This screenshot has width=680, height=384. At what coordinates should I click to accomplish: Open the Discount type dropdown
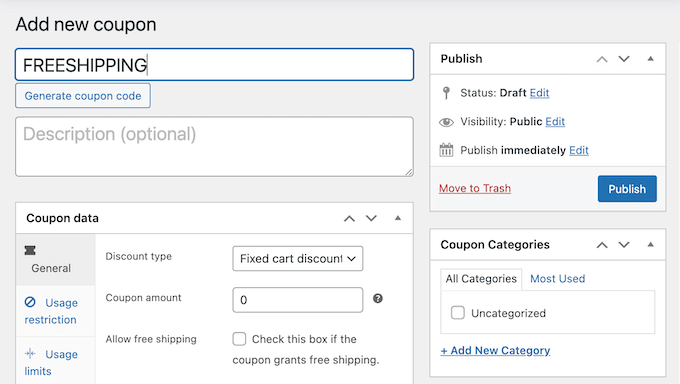pyautogui.click(x=298, y=259)
